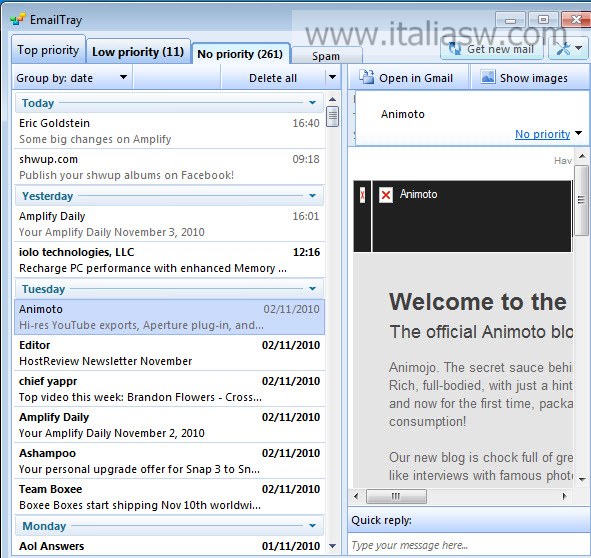Image resolution: width=591 pixels, height=558 pixels.
Task: Open the iolo technologies, LLC email
Action: click(170, 260)
